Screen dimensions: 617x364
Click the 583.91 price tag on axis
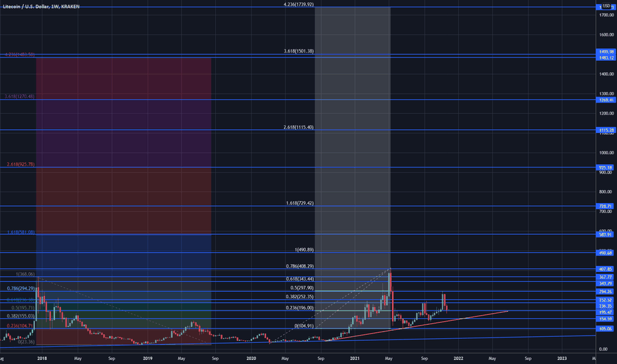pos(606,234)
